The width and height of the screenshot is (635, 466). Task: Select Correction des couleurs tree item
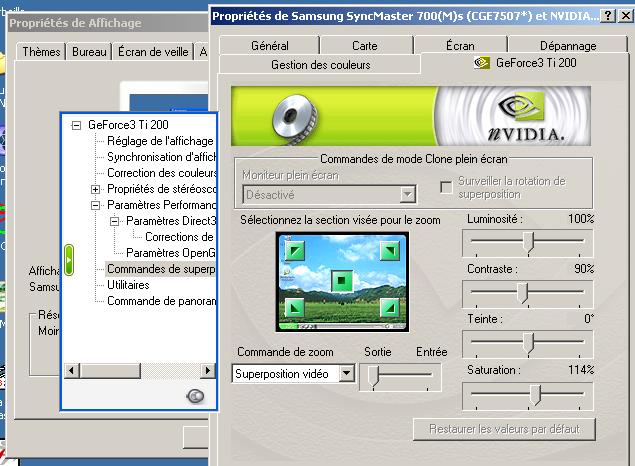pyautogui.click(x=162, y=173)
